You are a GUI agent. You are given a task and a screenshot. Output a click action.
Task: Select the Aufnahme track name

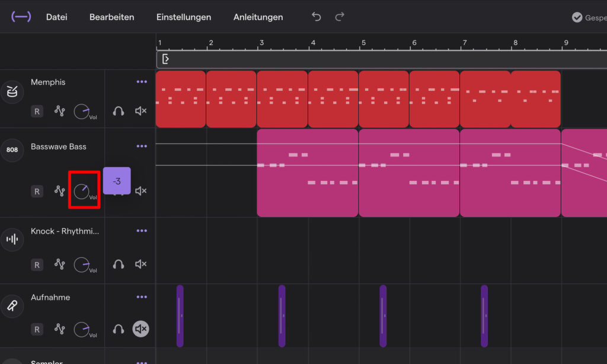tap(50, 298)
